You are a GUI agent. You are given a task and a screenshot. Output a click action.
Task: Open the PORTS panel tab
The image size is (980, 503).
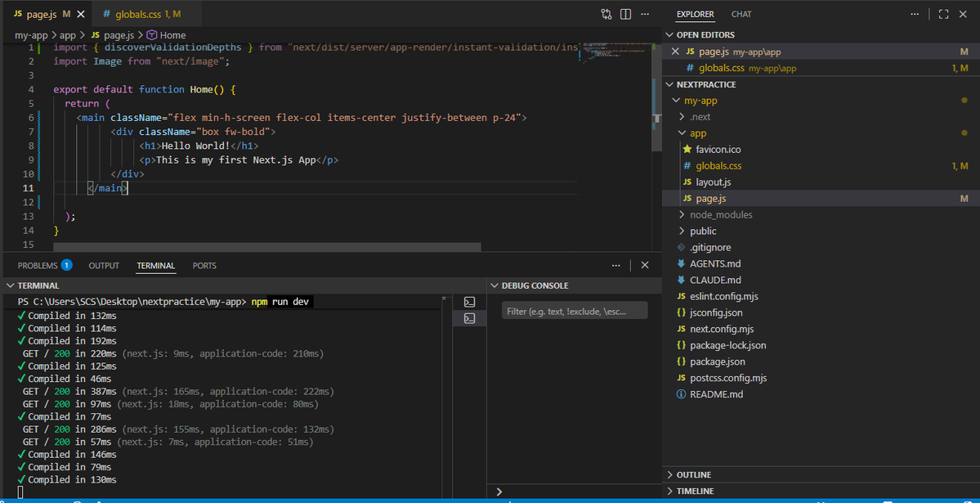[x=204, y=265]
